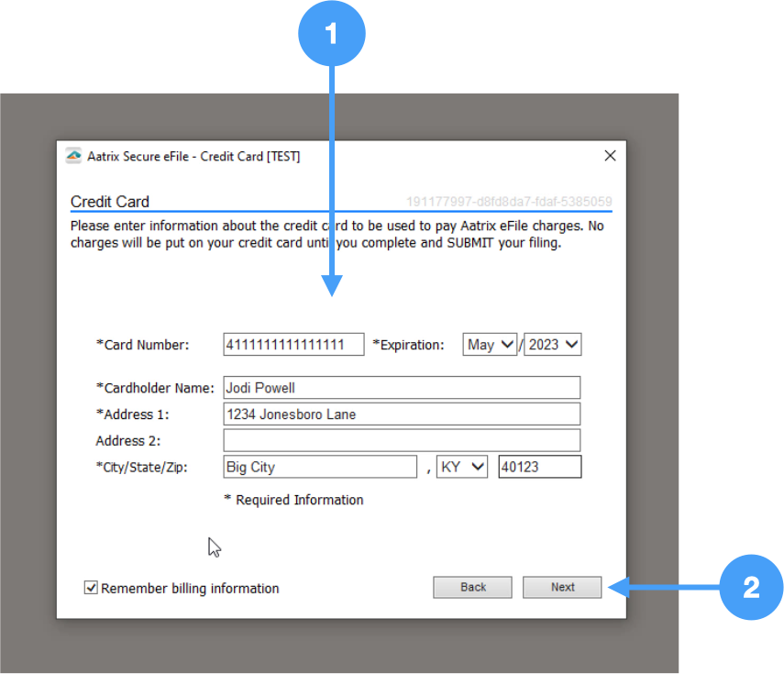Select the zip code field showing 40123
784x674 pixels.
[x=539, y=467]
